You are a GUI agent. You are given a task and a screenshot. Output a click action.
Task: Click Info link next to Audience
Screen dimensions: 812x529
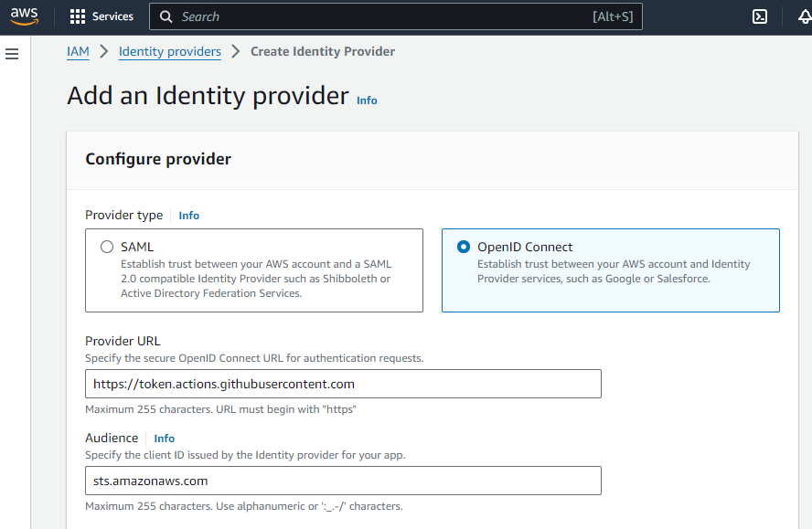pos(165,439)
